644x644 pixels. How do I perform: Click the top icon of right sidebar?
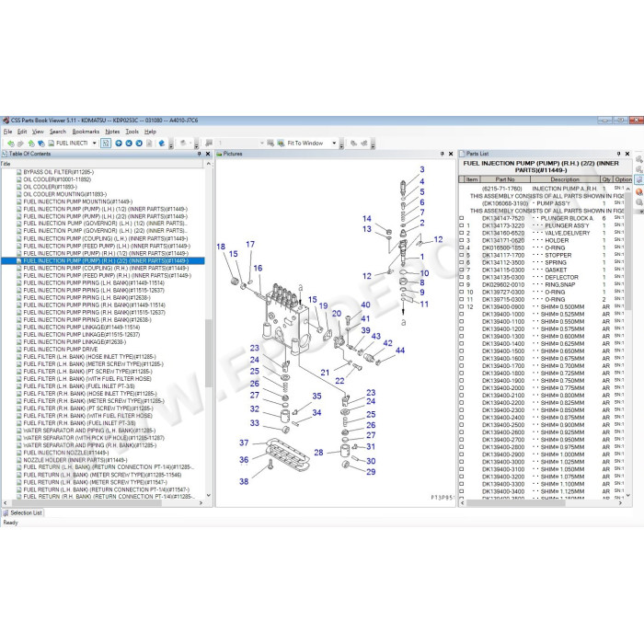click(x=639, y=159)
